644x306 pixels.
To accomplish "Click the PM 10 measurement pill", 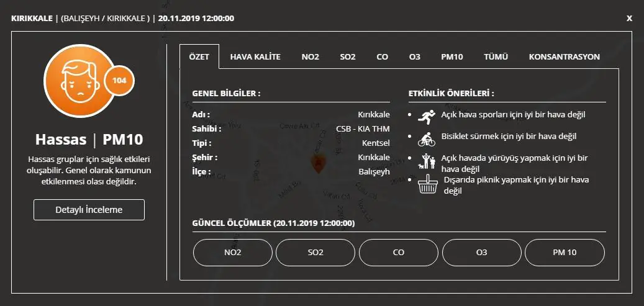I will (x=565, y=253).
